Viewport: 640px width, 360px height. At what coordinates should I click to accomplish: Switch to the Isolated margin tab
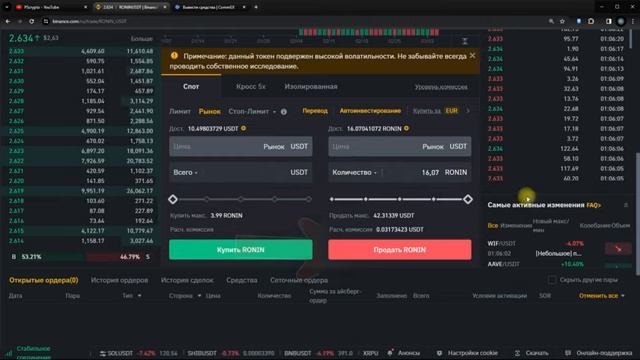coord(311,87)
